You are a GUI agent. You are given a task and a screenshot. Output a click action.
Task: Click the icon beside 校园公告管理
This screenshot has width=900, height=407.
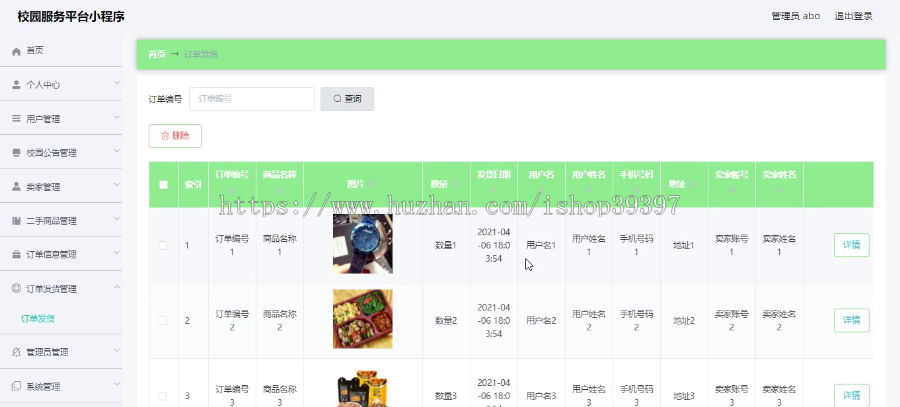coord(16,153)
